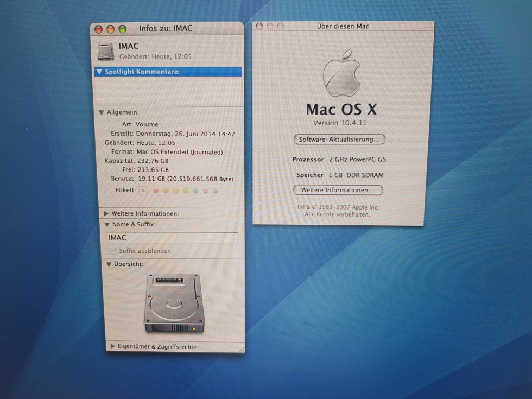Collapse the Allgemein section

click(101, 112)
